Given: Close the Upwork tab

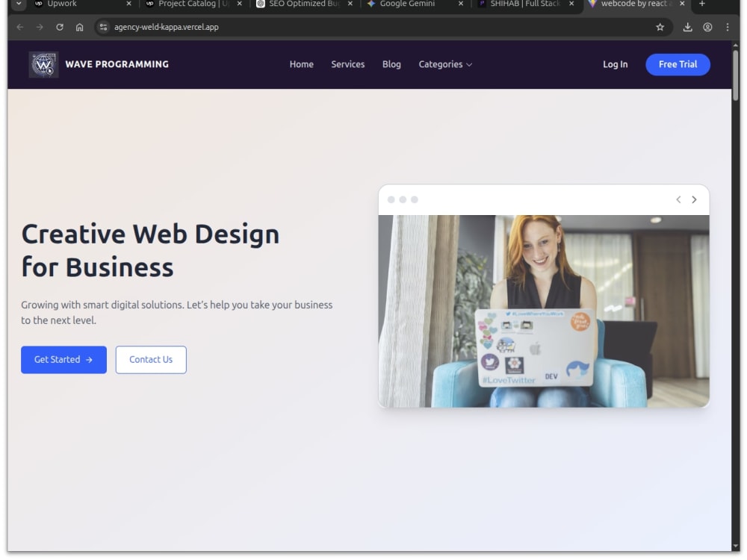Looking at the screenshot, I should coord(128,4).
